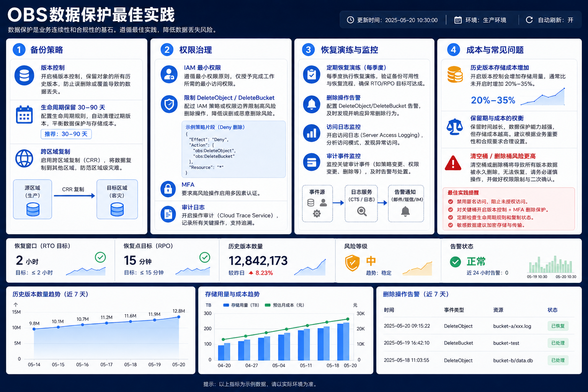588x392 pixels.
Task: Click the MFA padlock icon
Action: pos(168,189)
